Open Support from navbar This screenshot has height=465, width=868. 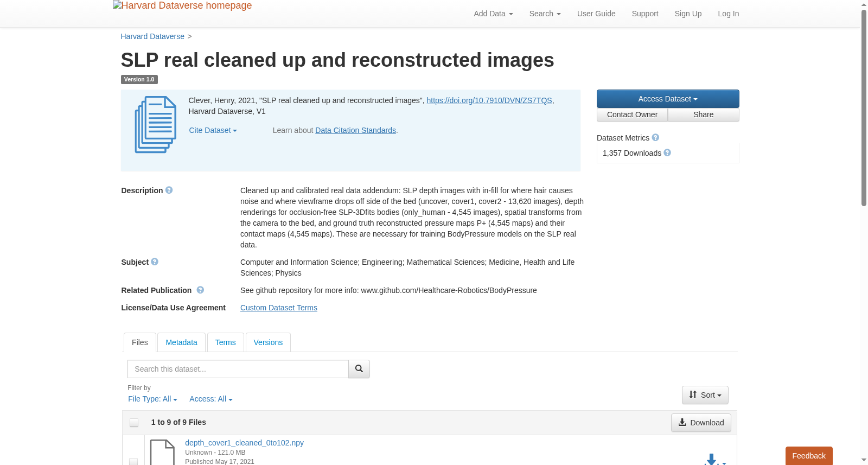(x=645, y=14)
